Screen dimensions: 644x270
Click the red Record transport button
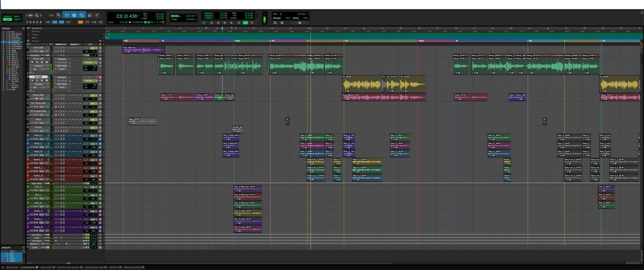(x=252, y=23)
